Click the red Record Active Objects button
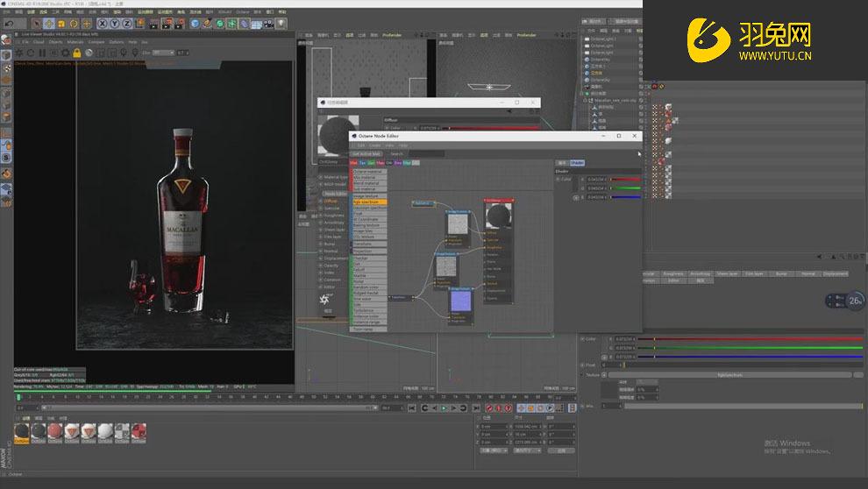The image size is (868, 489). (489, 408)
